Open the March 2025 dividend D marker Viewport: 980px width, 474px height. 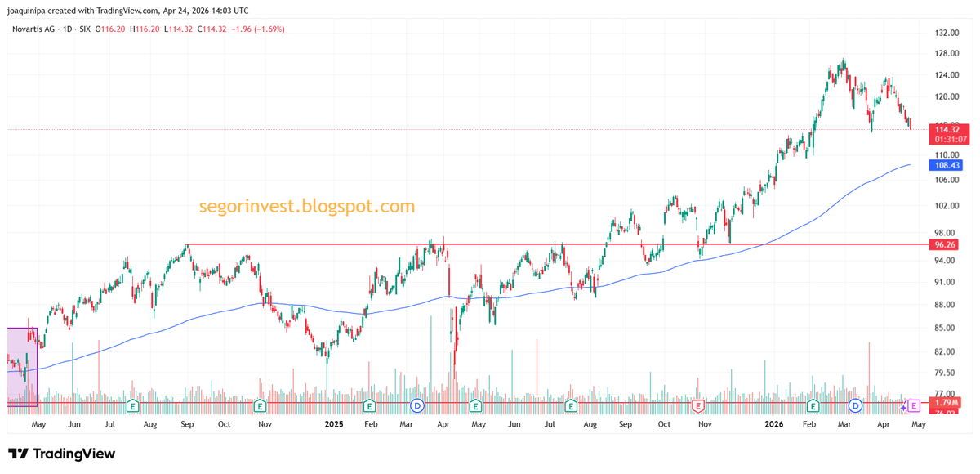417,405
